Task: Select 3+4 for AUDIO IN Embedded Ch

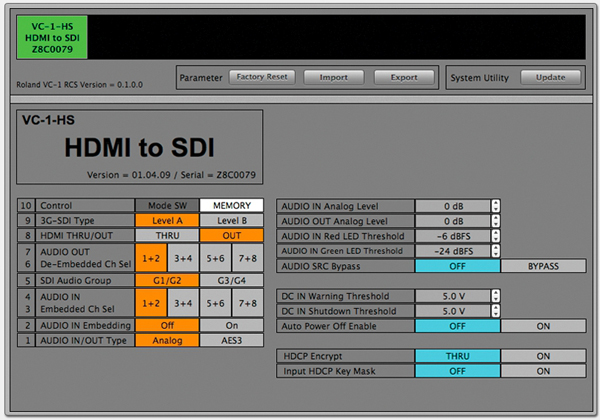Action: click(183, 303)
